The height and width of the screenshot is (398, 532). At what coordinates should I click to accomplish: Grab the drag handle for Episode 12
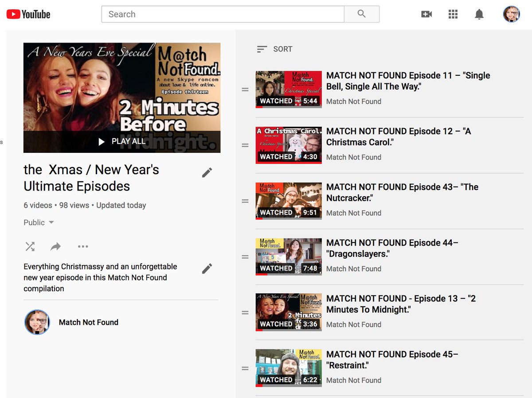point(245,145)
